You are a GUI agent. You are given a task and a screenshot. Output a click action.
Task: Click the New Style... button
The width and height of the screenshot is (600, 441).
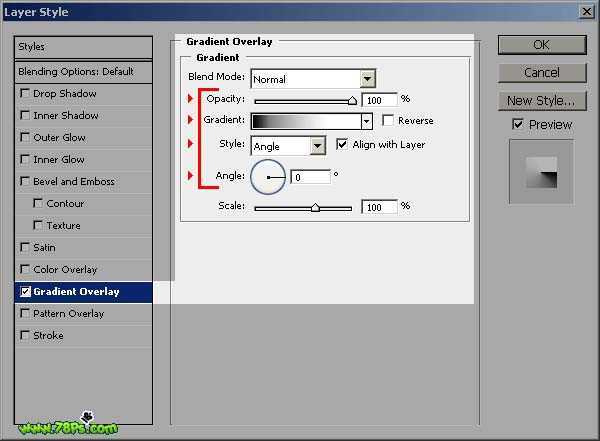542,101
